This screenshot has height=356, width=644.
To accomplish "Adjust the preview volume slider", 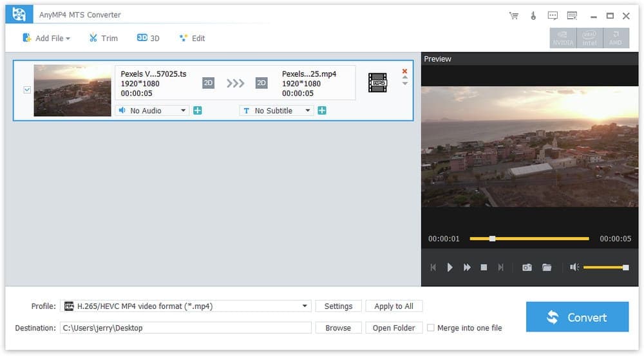I will pos(605,267).
